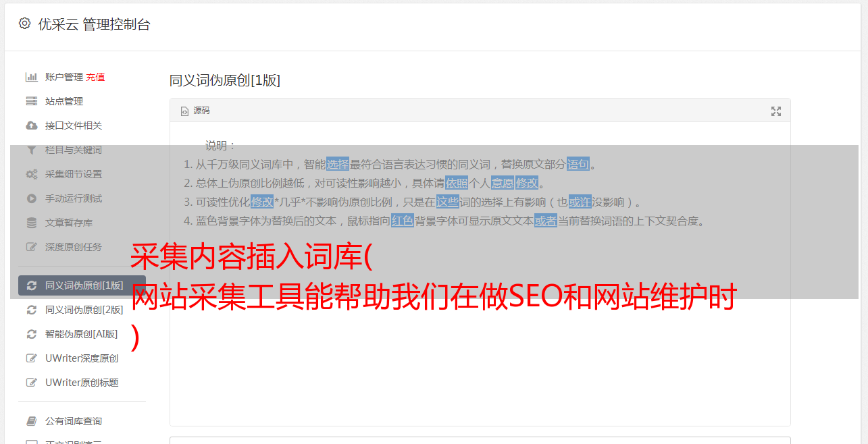This screenshot has width=868, height=444.
Task: Click the red 充值 recharge link
Action: (x=95, y=77)
